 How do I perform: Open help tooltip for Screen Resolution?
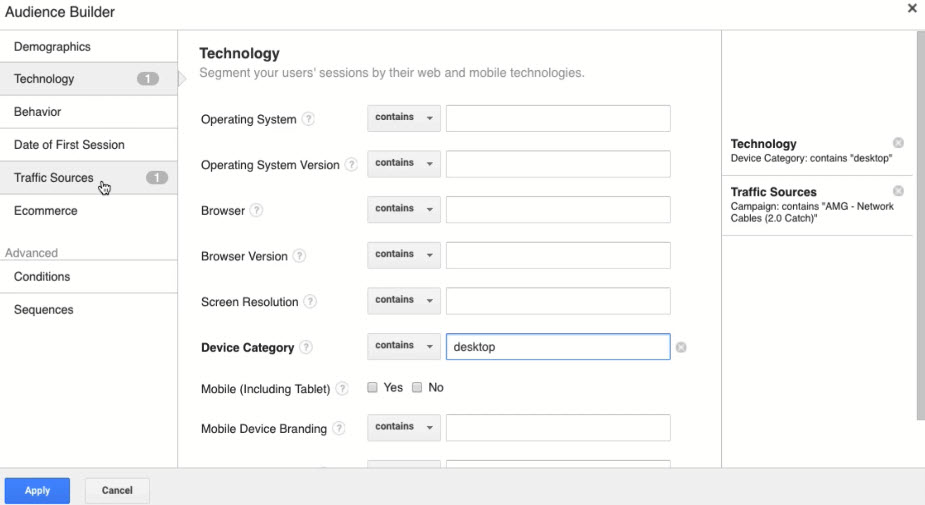pyautogui.click(x=310, y=302)
